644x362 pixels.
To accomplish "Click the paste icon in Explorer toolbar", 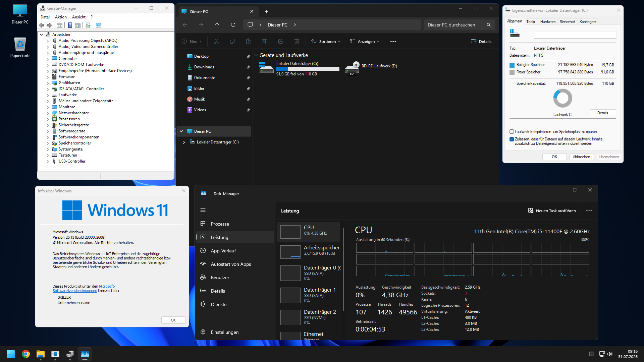I will tap(249, 41).
